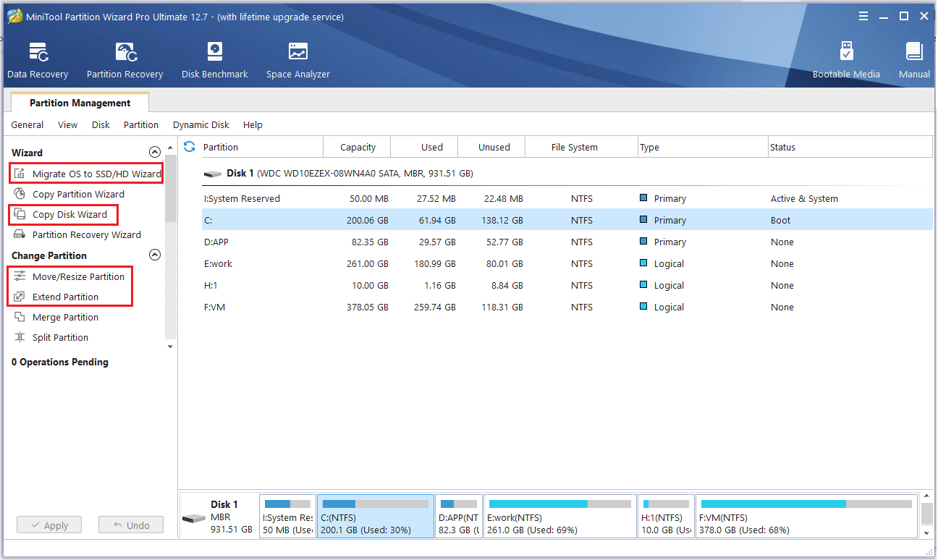Click the Split Partition icon
Image resolution: width=938 pixels, height=560 pixels.
20,337
